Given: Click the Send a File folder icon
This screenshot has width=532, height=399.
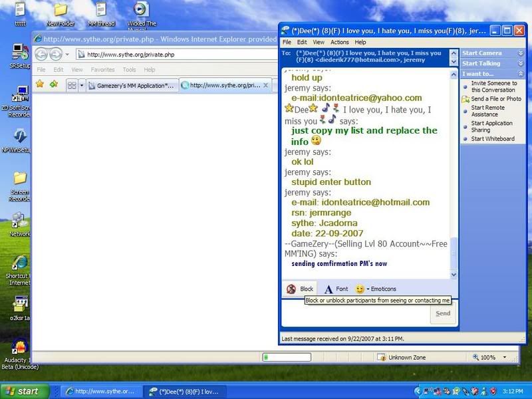Looking at the screenshot, I should tap(465, 99).
